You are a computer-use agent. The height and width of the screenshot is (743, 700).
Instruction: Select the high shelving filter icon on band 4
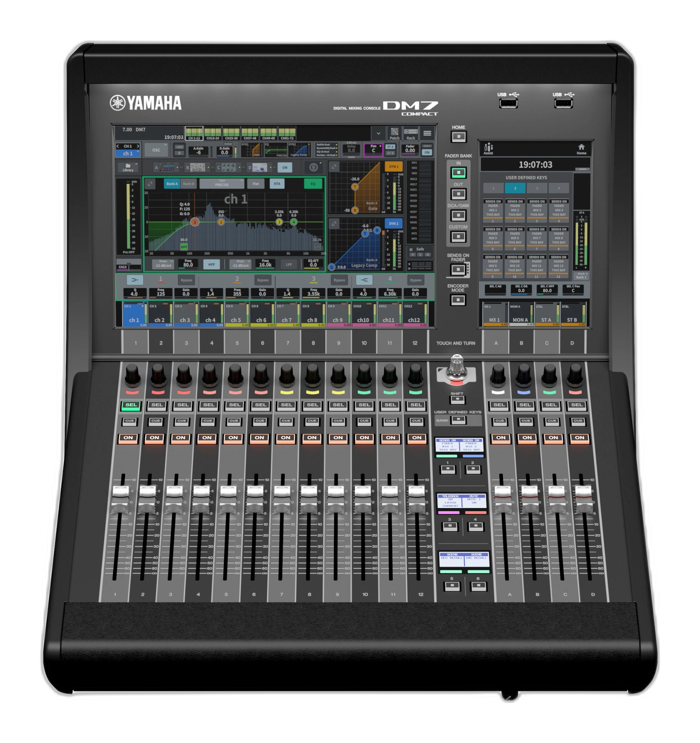tap(364, 280)
